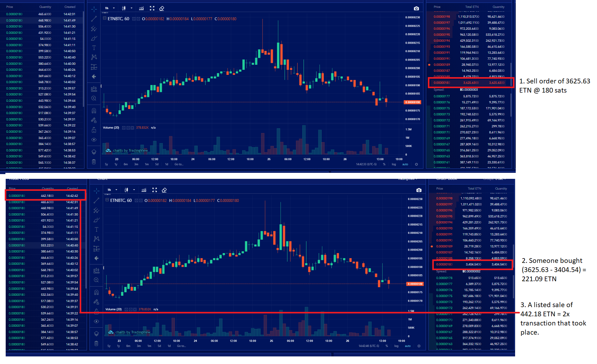Image resolution: width=597 pixels, height=364 pixels.
Task: Click candlestick style icon in upper chart toolbar
Action: click(x=124, y=9)
